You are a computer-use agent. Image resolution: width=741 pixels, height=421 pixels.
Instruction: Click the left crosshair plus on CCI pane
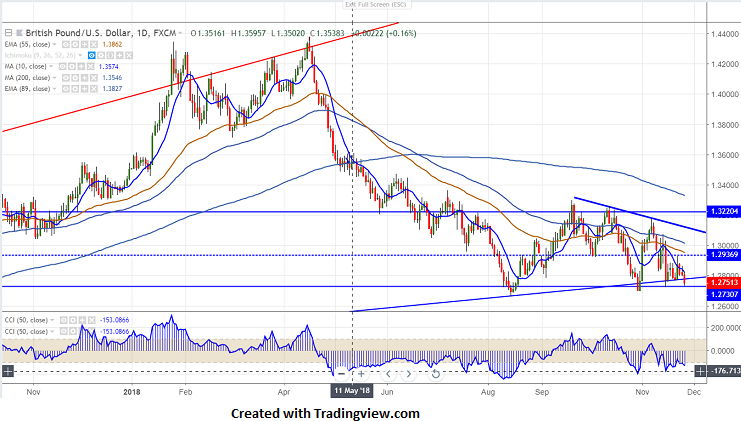(8, 371)
